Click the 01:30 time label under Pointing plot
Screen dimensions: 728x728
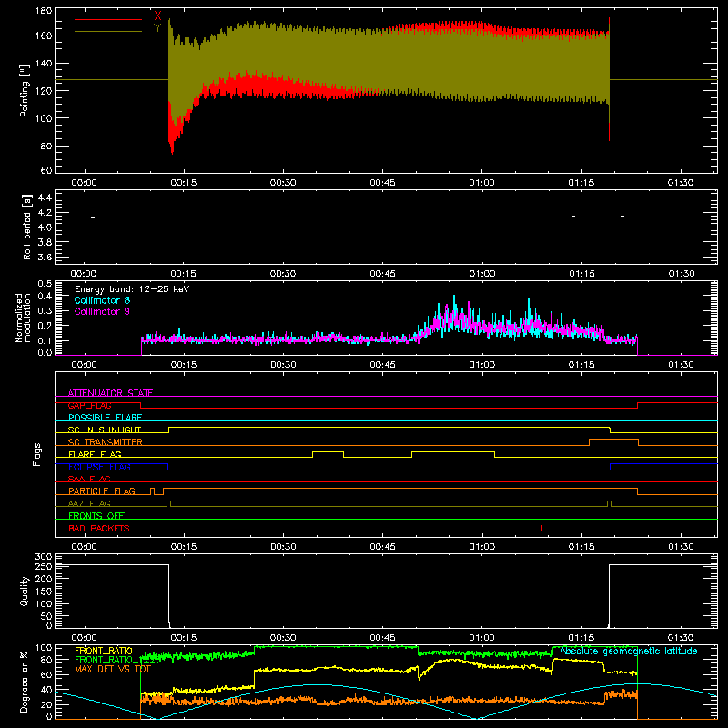681,183
